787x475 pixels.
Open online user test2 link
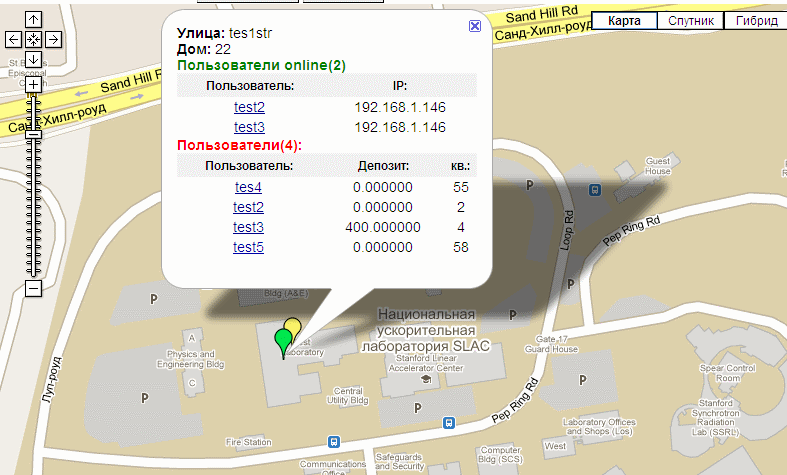click(x=249, y=107)
